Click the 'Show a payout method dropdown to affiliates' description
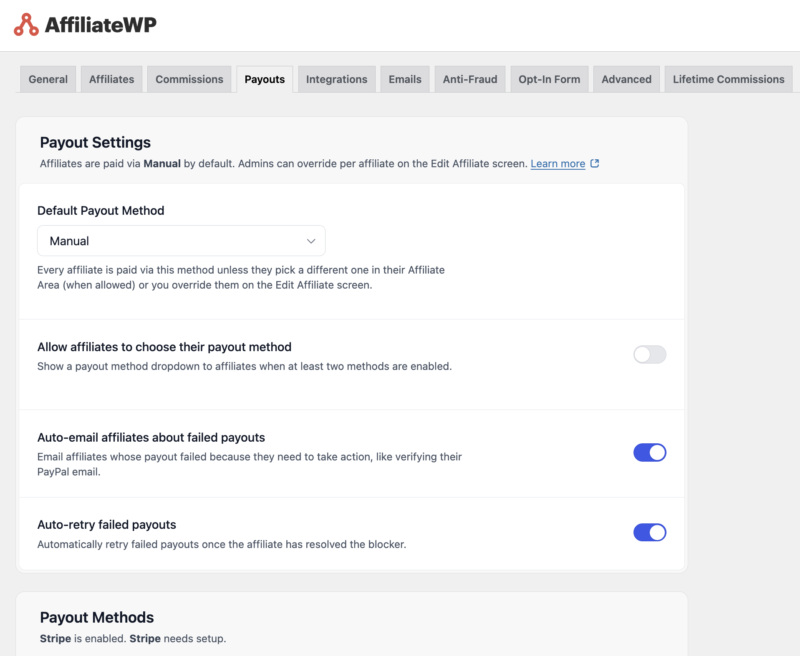 (x=244, y=366)
